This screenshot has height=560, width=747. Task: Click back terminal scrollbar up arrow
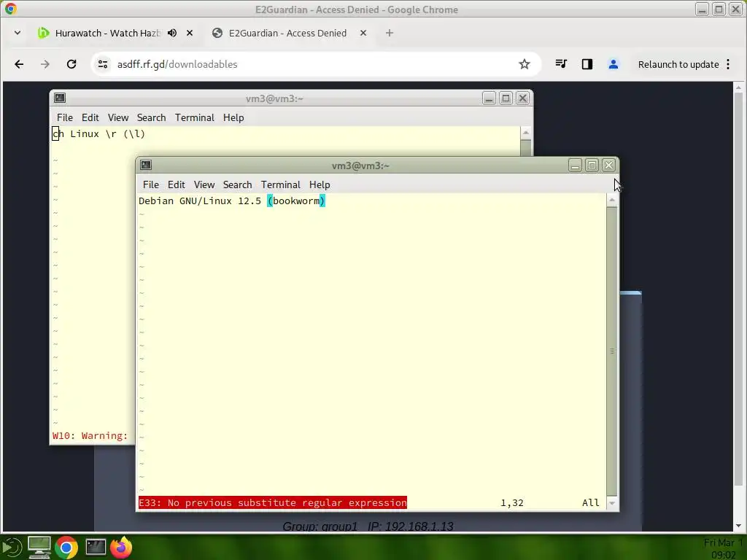click(x=525, y=133)
